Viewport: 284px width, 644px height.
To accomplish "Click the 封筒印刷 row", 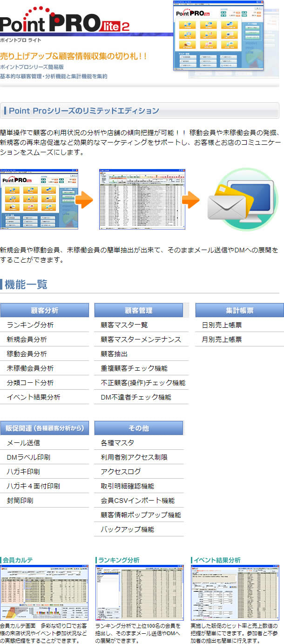I will [x=44, y=500].
